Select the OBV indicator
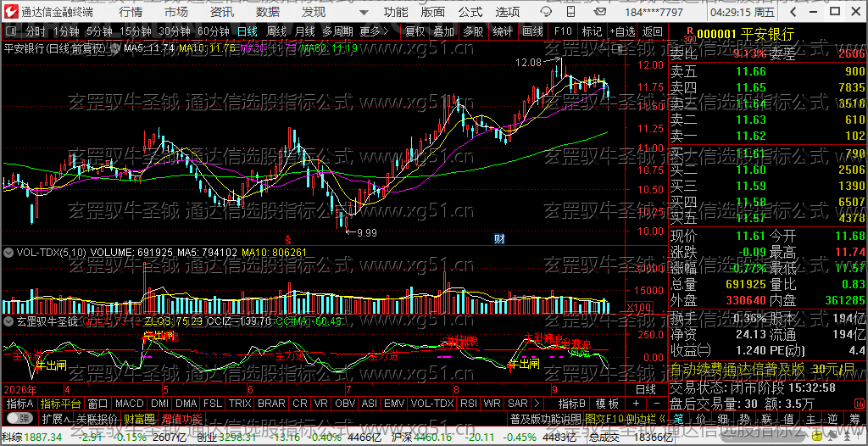Viewport: 868px width, 446px height. (346, 404)
